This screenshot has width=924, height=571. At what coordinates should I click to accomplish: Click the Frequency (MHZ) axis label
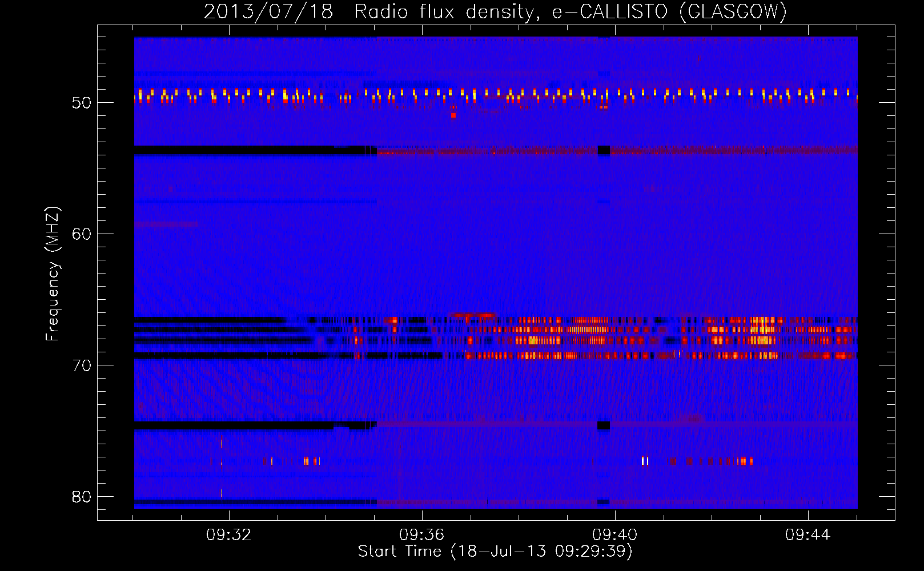(x=53, y=274)
